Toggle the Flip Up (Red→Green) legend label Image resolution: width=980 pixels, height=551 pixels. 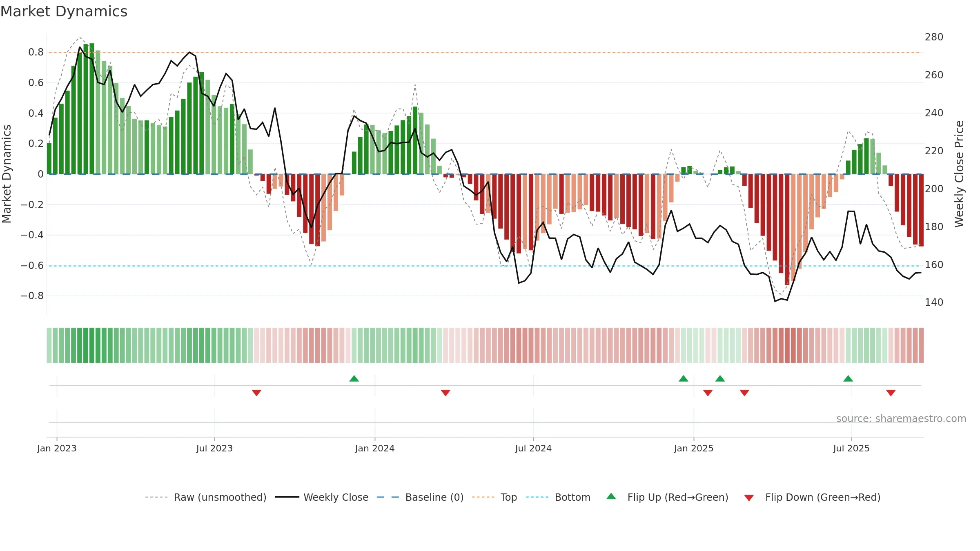(678, 497)
